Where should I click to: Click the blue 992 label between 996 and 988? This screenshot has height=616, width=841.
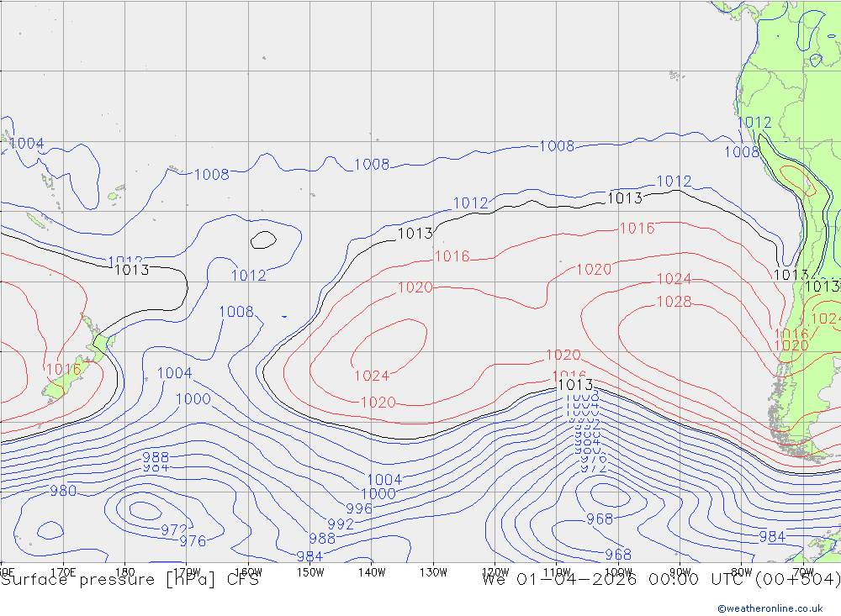(x=341, y=524)
